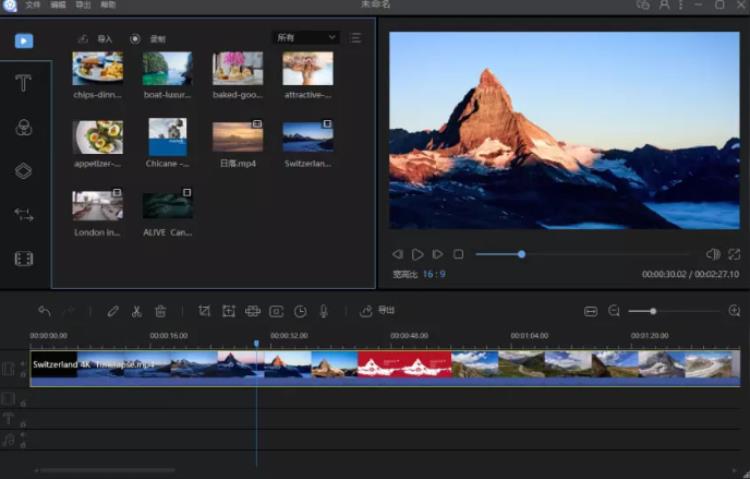The width and height of the screenshot is (750, 479).
Task: Toggle fullscreen preview mode
Action: (735, 254)
